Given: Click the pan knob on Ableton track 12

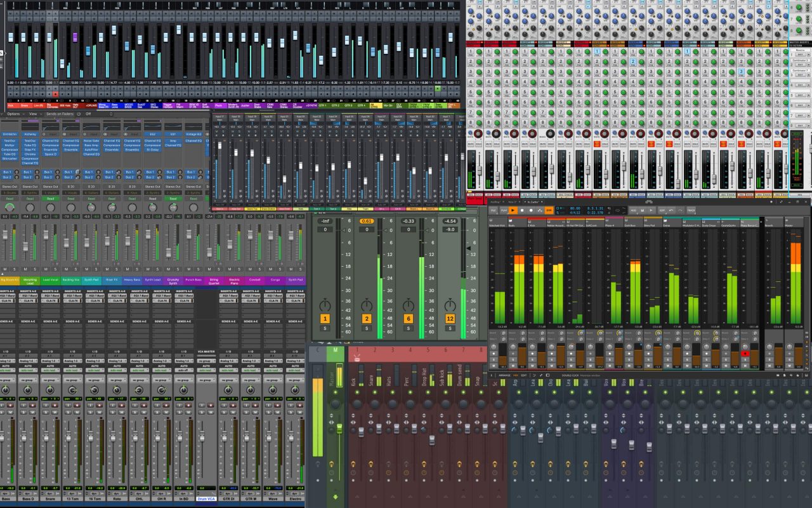Looking at the screenshot, I should 450,304.
